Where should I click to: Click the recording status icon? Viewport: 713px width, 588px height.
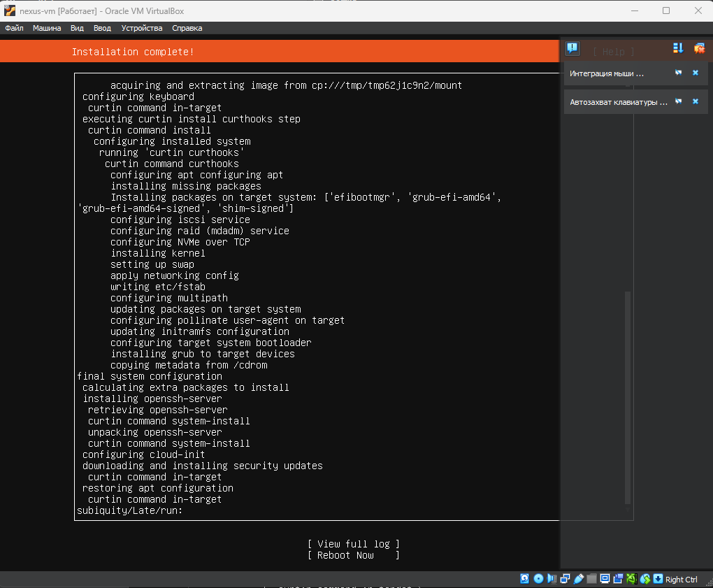click(618, 578)
